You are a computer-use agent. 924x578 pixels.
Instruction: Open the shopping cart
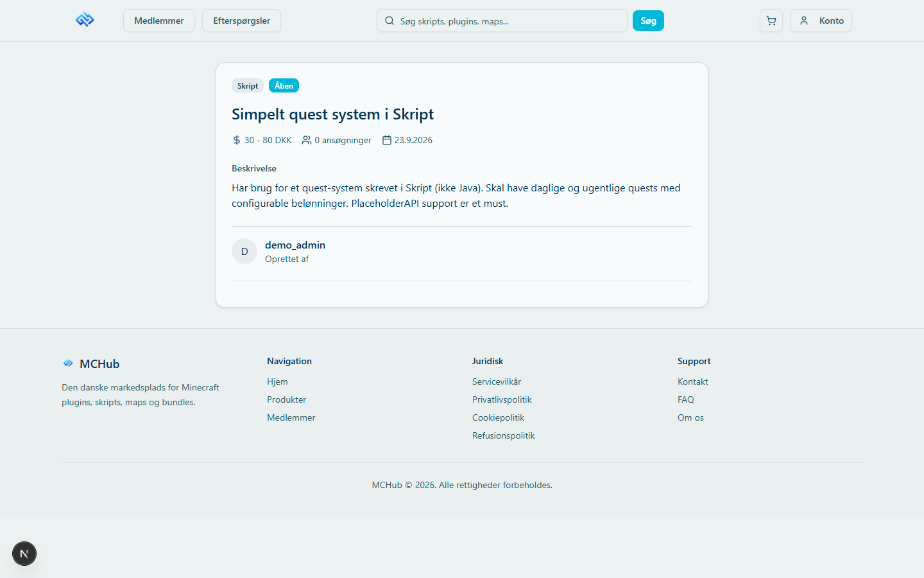point(771,21)
